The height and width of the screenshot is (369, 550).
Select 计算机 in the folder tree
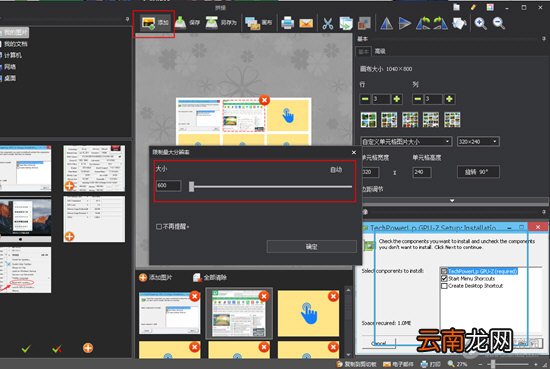(13, 55)
